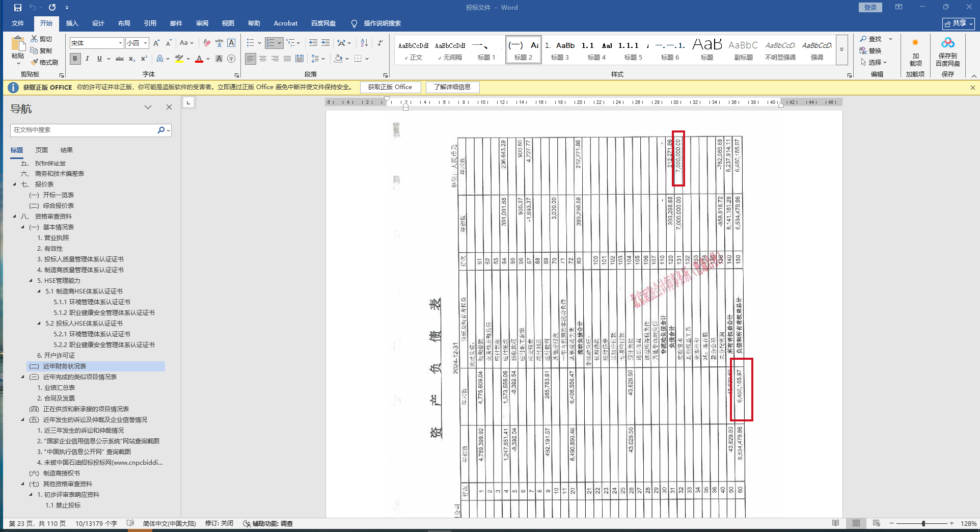
Task: Switch to the 页面 tab in the navigation pane
Action: pyautogui.click(x=42, y=150)
